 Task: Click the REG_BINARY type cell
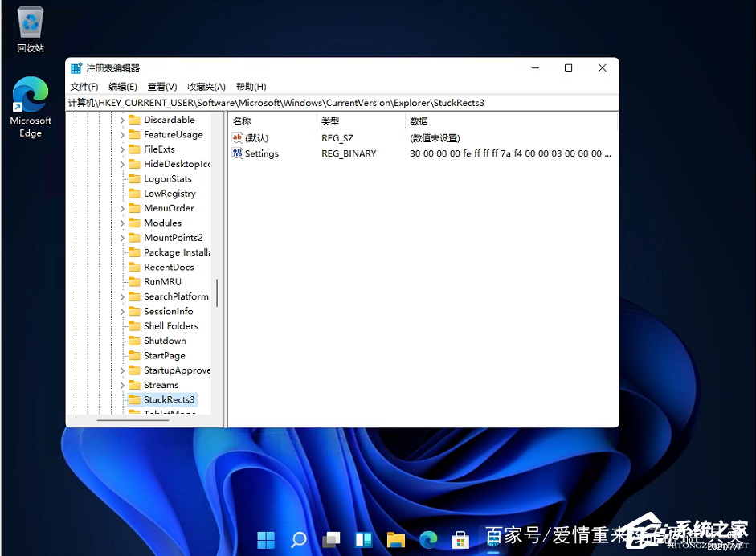pyautogui.click(x=349, y=153)
